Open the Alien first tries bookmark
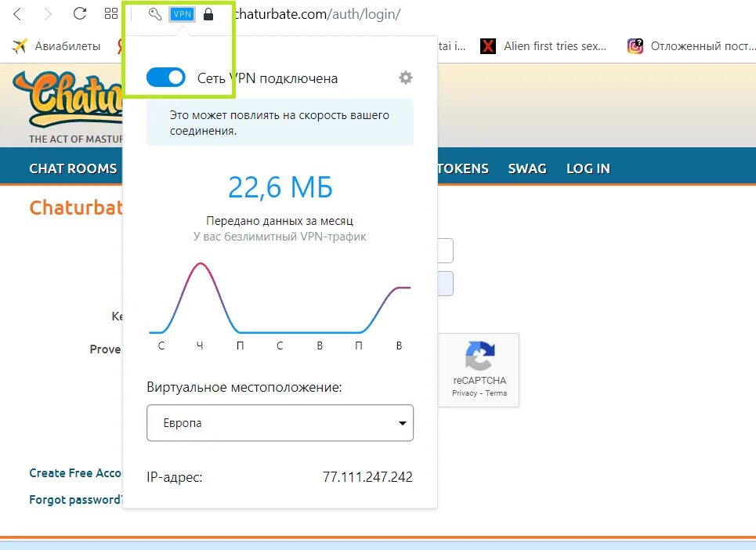Image resolution: width=756 pixels, height=550 pixels. [544, 46]
